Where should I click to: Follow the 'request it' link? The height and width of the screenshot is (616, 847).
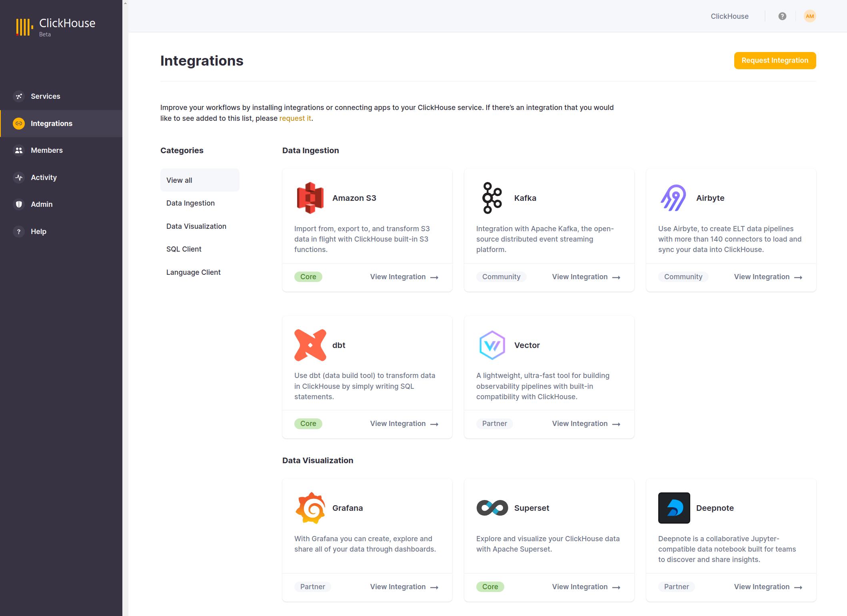(295, 118)
